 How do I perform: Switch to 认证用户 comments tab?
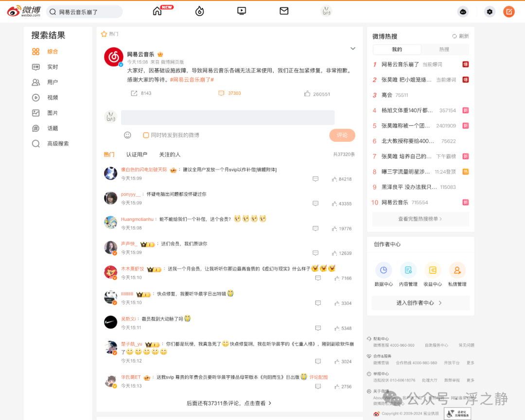pyautogui.click(x=137, y=154)
